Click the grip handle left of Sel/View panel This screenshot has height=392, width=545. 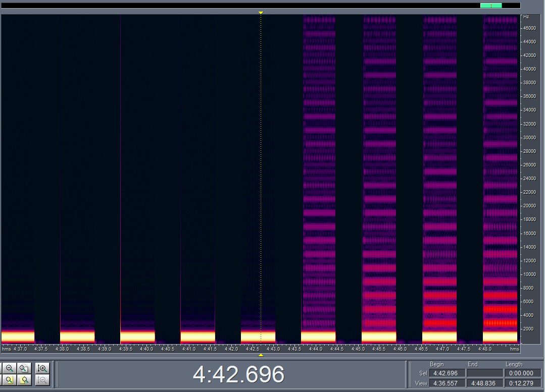click(410, 374)
